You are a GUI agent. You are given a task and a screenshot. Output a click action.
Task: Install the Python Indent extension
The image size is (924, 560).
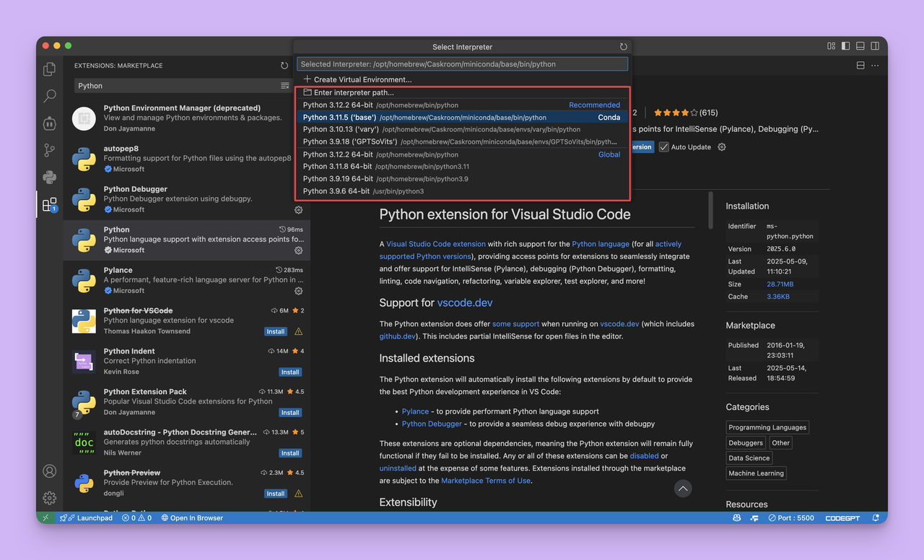click(x=290, y=372)
